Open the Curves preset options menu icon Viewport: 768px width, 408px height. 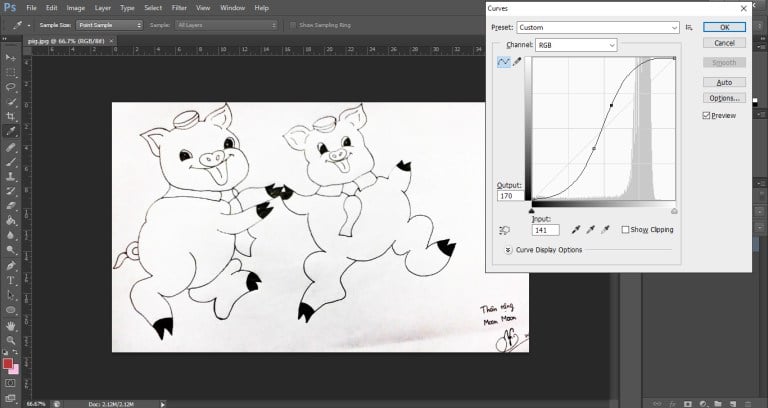tap(689, 27)
